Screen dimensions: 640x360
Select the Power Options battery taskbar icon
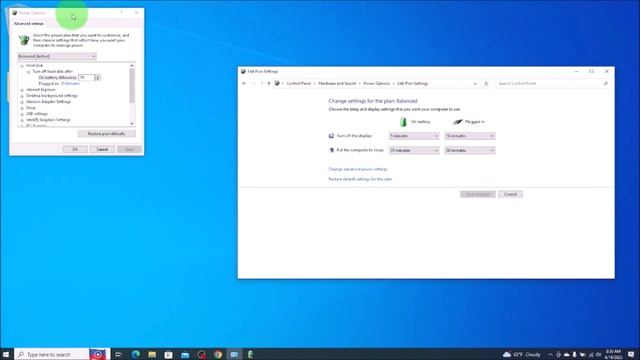tap(250, 354)
